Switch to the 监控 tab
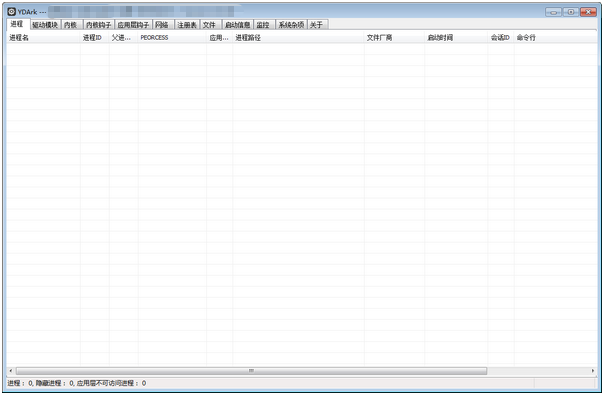The image size is (604, 395). (x=264, y=25)
